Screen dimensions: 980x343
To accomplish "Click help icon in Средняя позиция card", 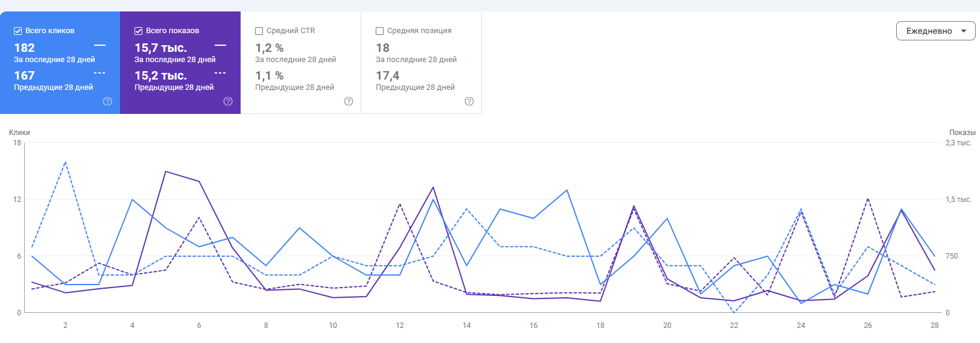I will point(469,101).
